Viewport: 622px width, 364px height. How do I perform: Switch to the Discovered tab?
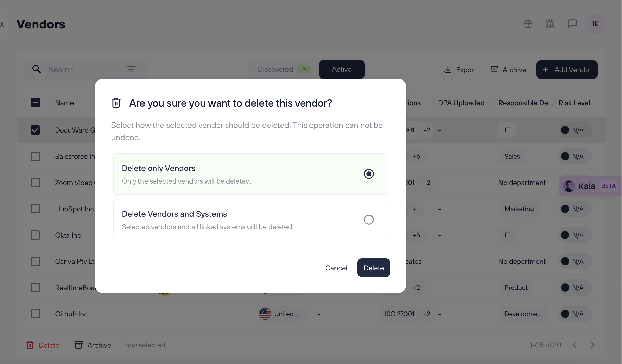pyautogui.click(x=283, y=69)
